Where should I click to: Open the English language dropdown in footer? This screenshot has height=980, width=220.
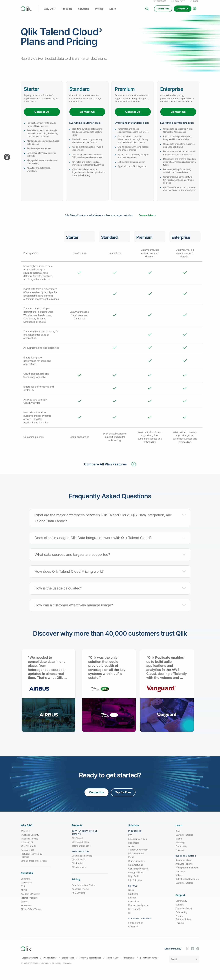click(x=184, y=959)
